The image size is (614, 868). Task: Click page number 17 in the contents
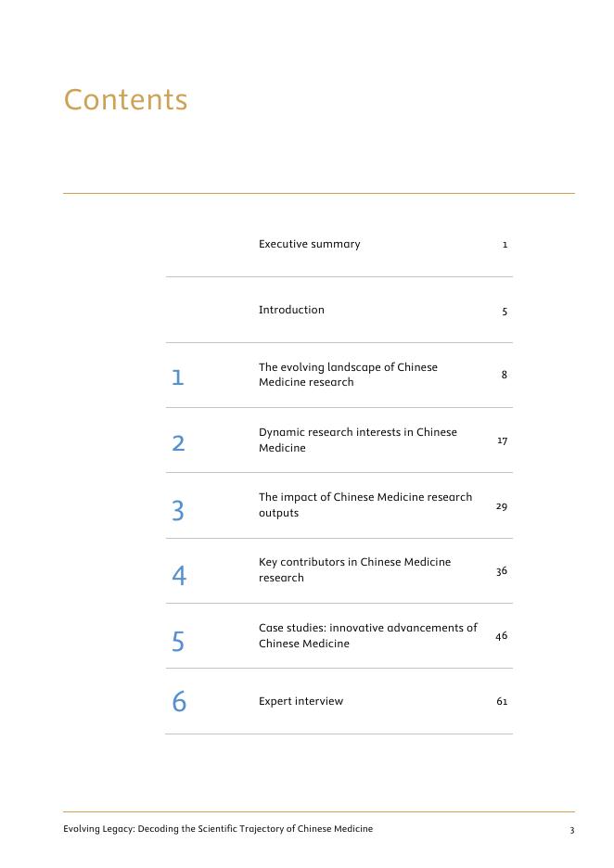tap(502, 440)
